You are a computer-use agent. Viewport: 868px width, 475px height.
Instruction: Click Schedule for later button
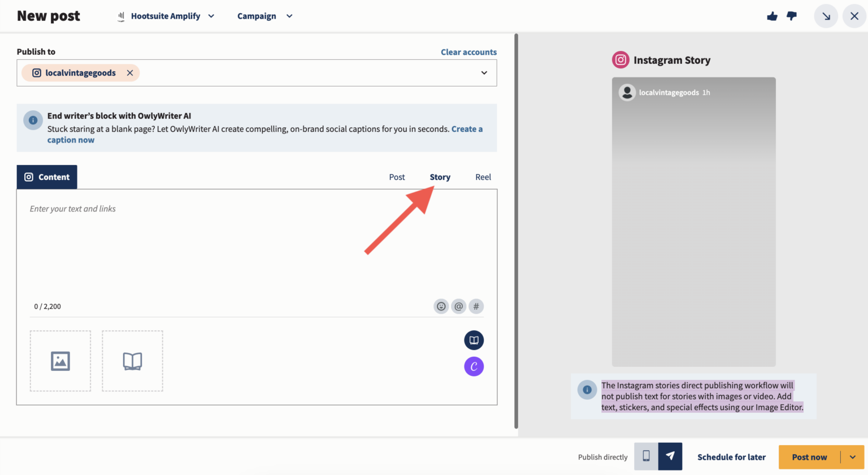(731, 457)
